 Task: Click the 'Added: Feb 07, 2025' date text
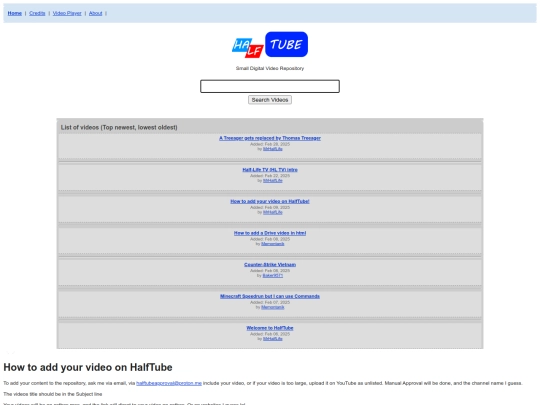coord(270,303)
